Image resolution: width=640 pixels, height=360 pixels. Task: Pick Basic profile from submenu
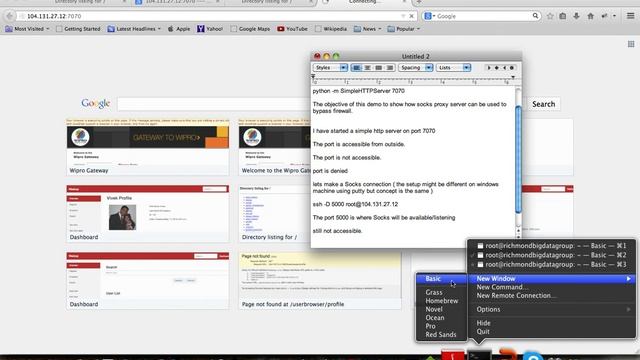pyautogui.click(x=441, y=279)
